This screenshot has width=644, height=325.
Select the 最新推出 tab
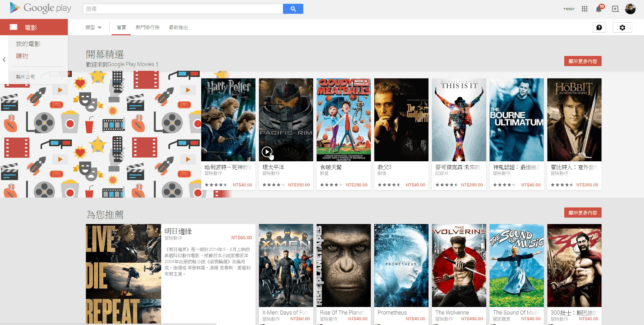[x=178, y=27]
